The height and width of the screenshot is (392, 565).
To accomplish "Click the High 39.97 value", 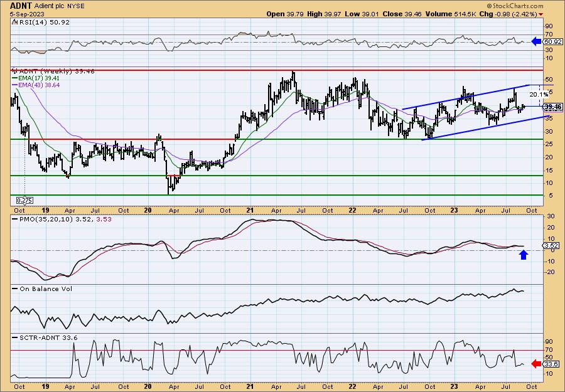I will tap(323, 14).
